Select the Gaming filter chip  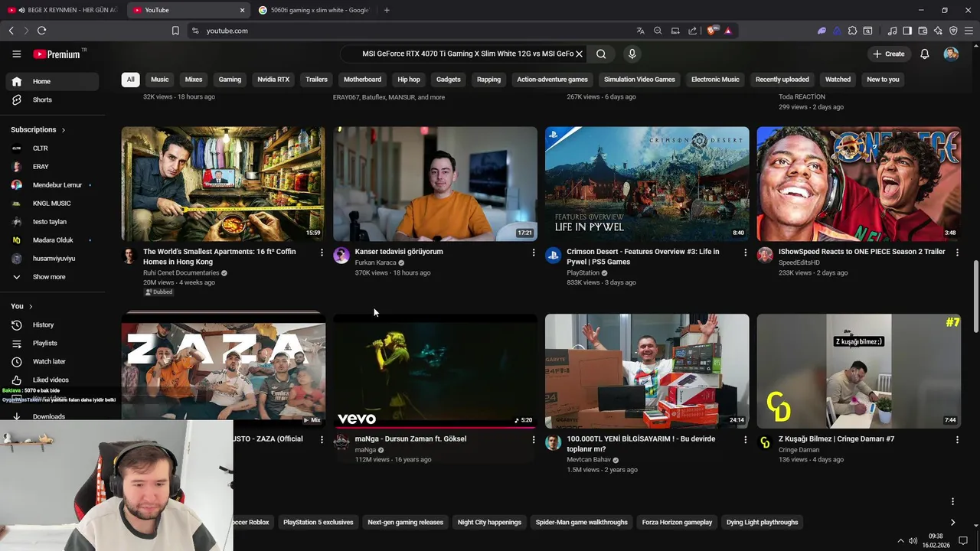(230, 80)
